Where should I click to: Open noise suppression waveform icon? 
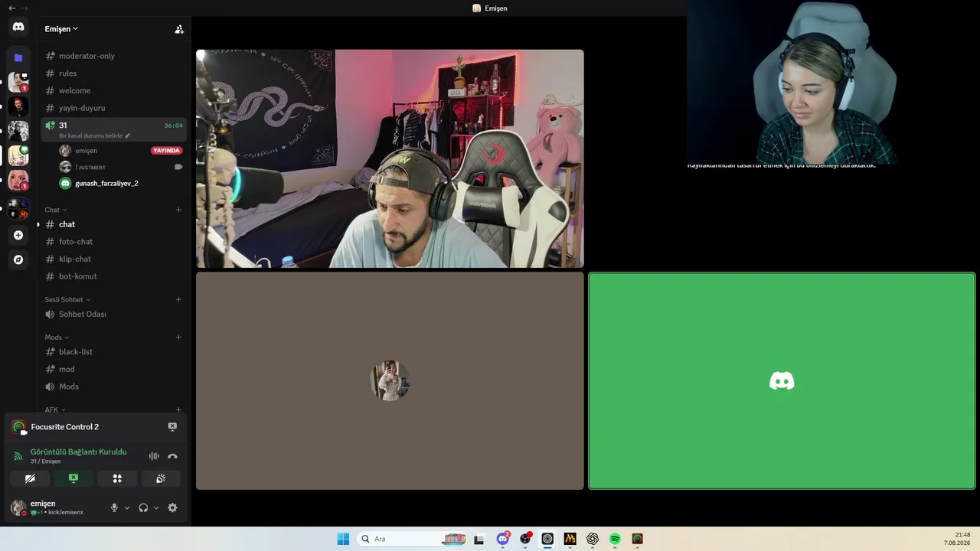(154, 456)
